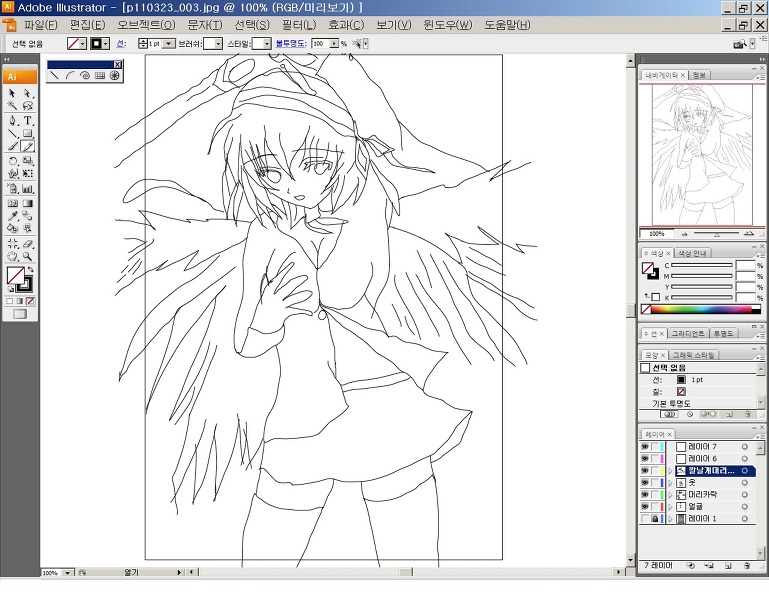Open the 편집(E) menu
The height and width of the screenshot is (595, 769).
[88, 25]
